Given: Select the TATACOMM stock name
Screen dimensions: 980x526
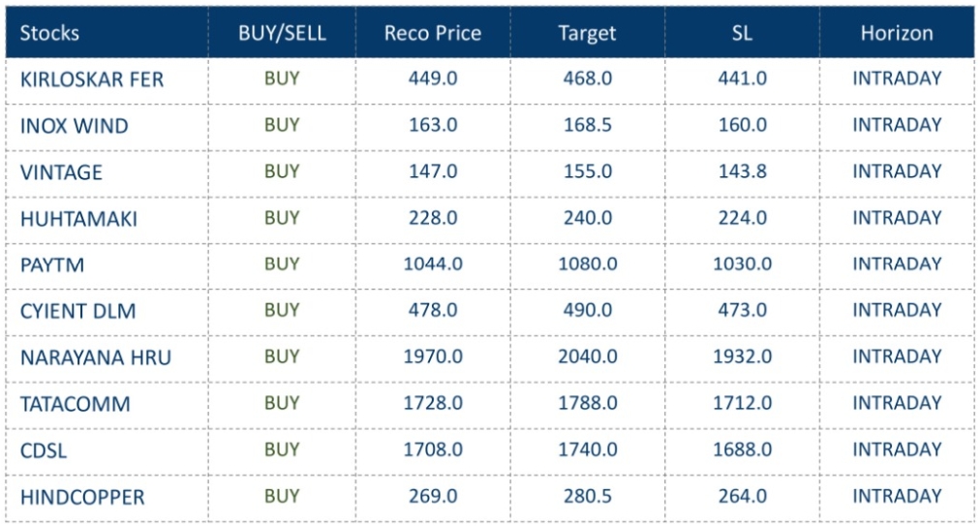Looking at the screenshot, I should pyautogui.click(x=75, y=404).
